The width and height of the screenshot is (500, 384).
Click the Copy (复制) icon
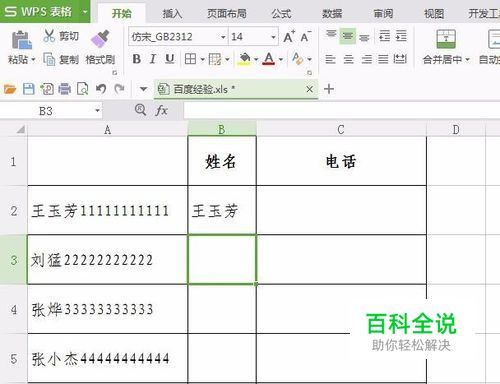click(x=49, y=59)
